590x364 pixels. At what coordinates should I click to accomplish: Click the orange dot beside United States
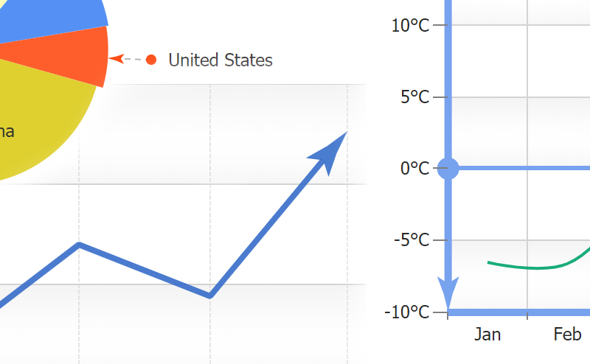pos(151,60)
